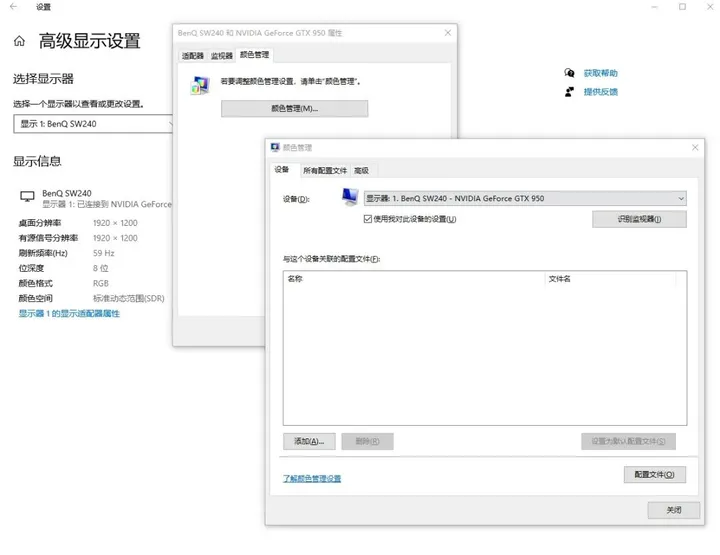Click the File name column header
The width and height of the screenshot is (720, 555).
[610, 279]
